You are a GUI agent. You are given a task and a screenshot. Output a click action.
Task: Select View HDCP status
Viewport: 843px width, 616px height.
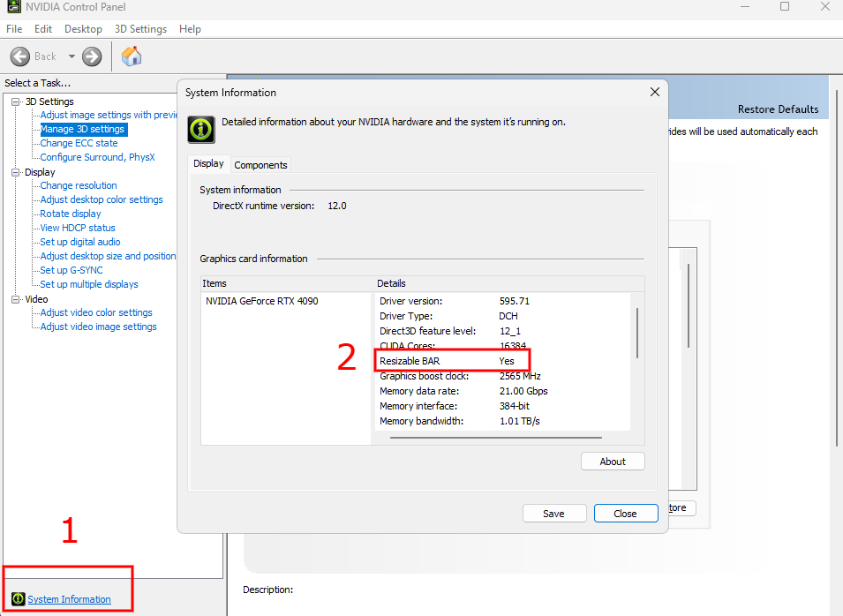78,228
